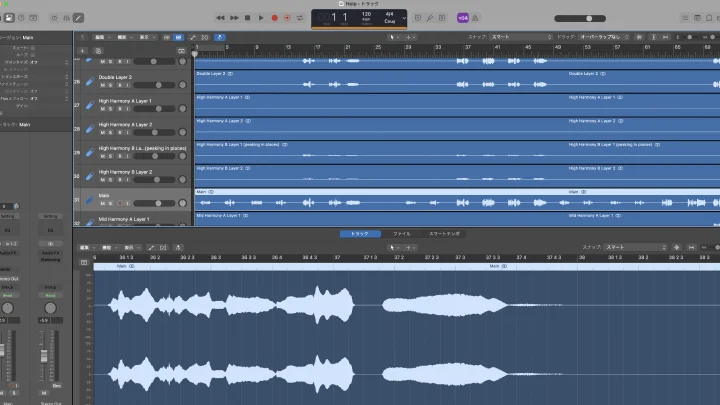
Task: Open the tracks area 機能 (Functions) menu
Action: click(x=124, y=37)
